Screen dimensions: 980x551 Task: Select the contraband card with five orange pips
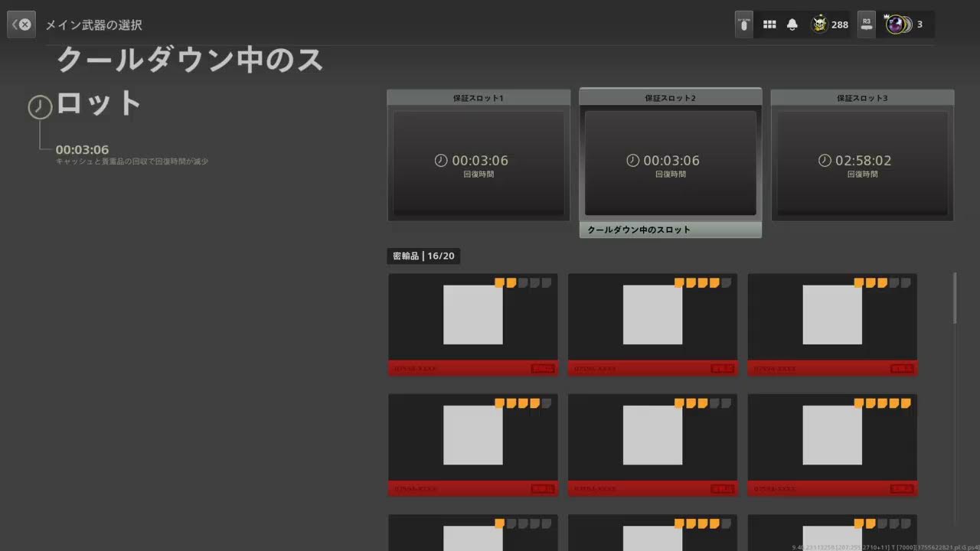point(832,445)
